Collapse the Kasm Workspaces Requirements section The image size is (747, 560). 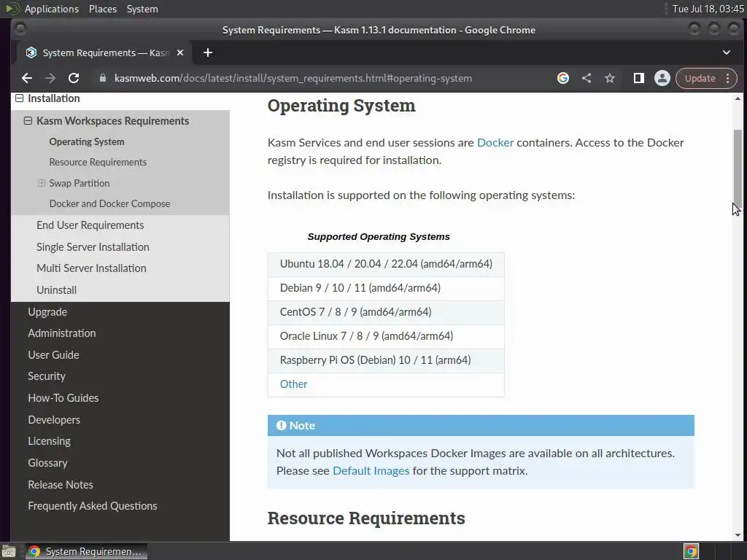click(x=28, y=121)
